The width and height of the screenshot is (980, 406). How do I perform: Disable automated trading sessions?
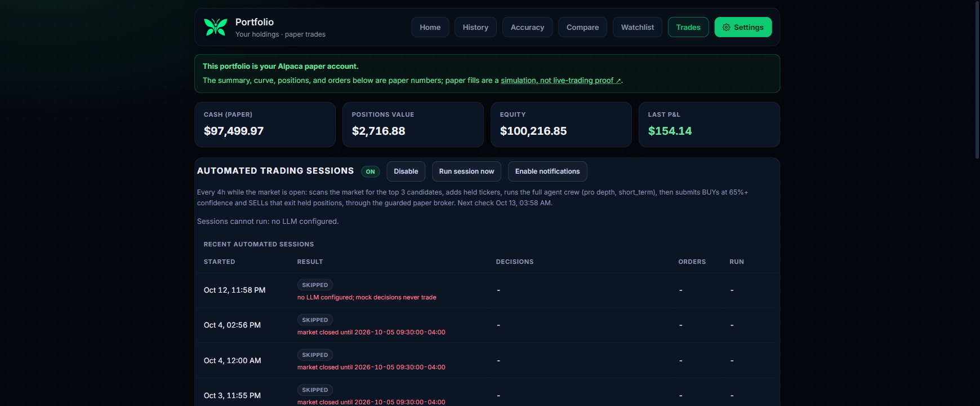[406, 171]
